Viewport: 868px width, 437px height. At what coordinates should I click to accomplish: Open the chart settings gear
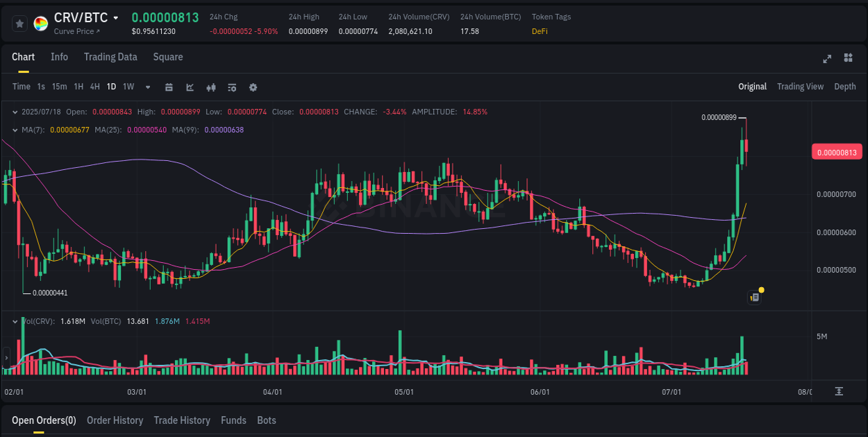pyautogui.click(x=253, y=87)
